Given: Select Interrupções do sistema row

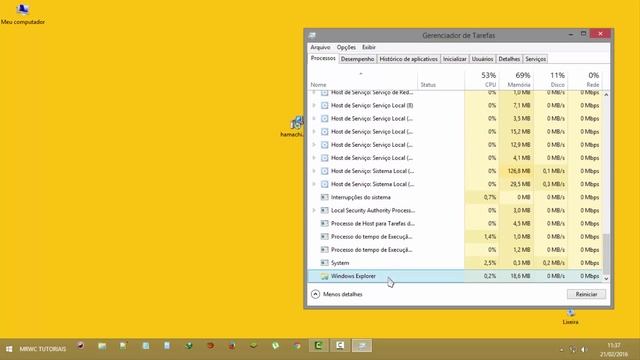Looking at the screenshot, I should click(x=455, y=197).
